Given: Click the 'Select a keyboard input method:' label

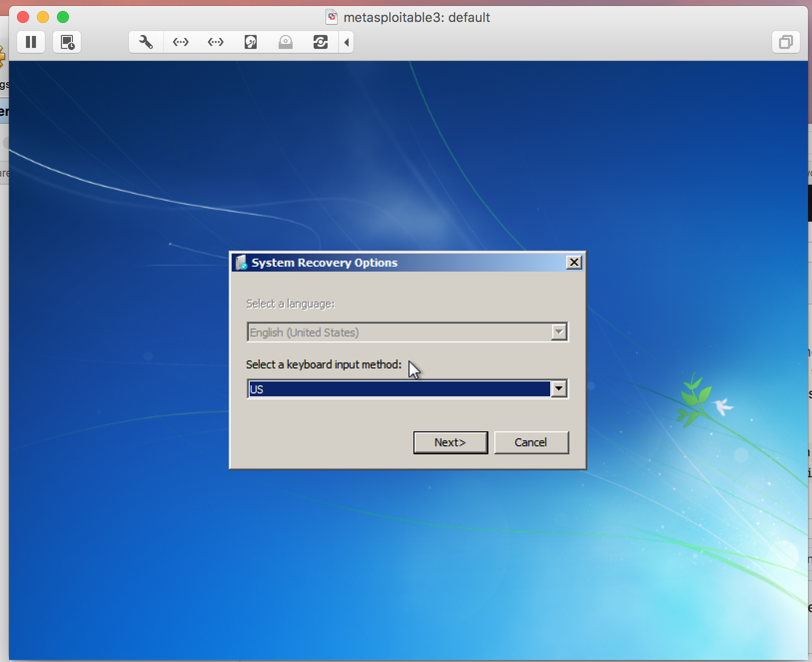Looking at the screenshot, I should click(x=324, y=364).
